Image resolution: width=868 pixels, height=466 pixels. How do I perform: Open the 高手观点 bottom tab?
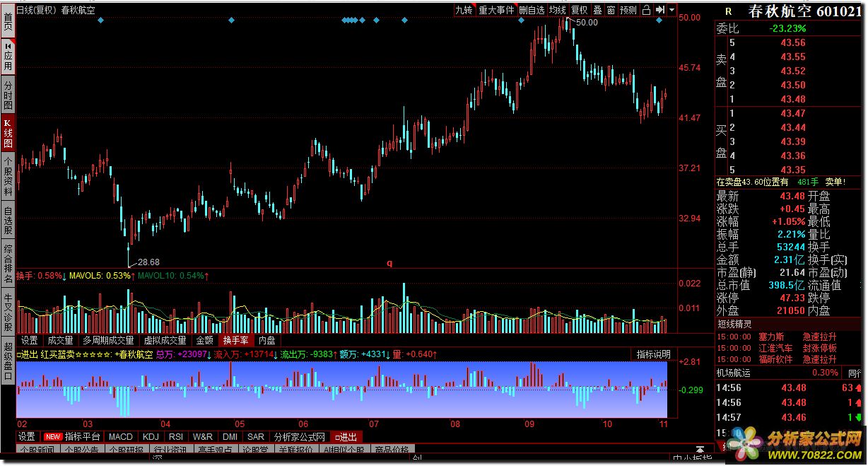click(215, 450)
